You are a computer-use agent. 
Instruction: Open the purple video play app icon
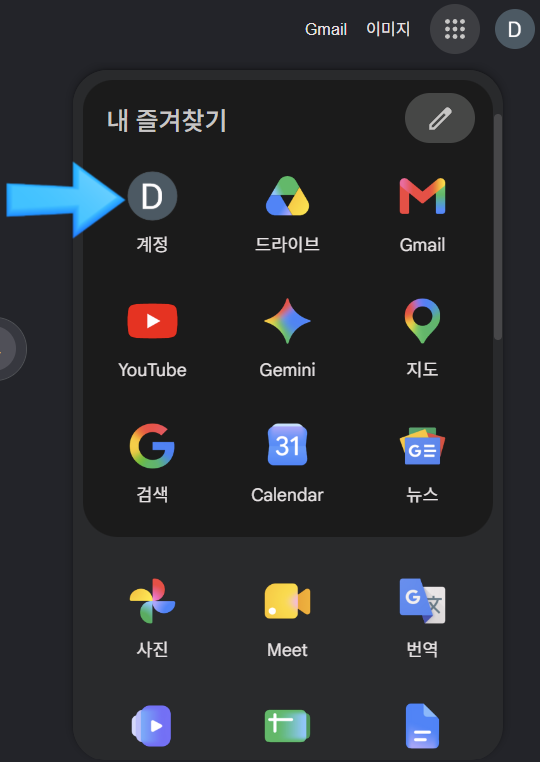152,726
